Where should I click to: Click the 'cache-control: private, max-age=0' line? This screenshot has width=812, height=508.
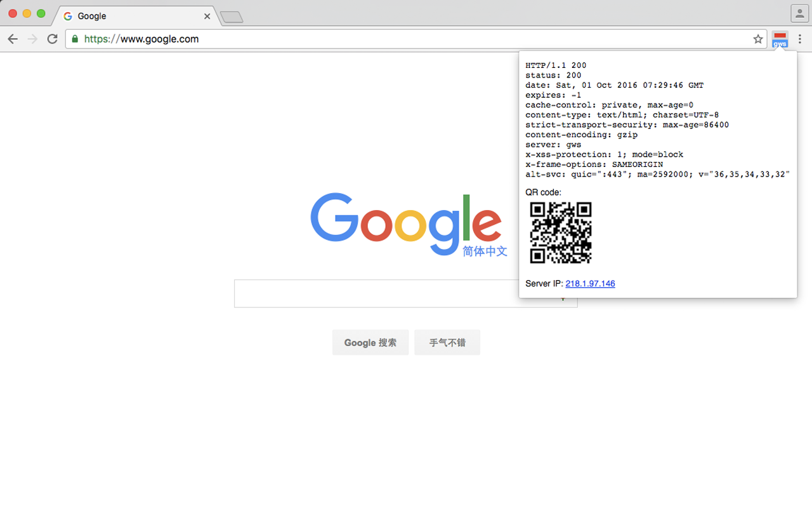609,105
